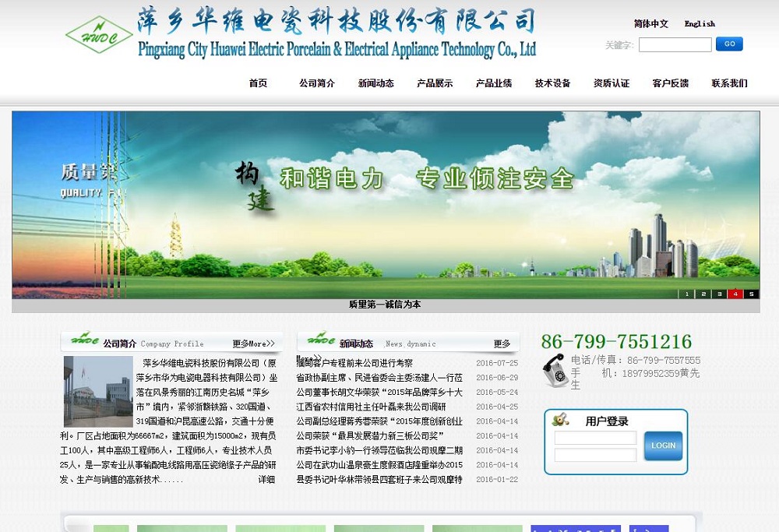The image size is (779, 532).
Task: Open news 市委书记李小豹一行
Action: 379,450
